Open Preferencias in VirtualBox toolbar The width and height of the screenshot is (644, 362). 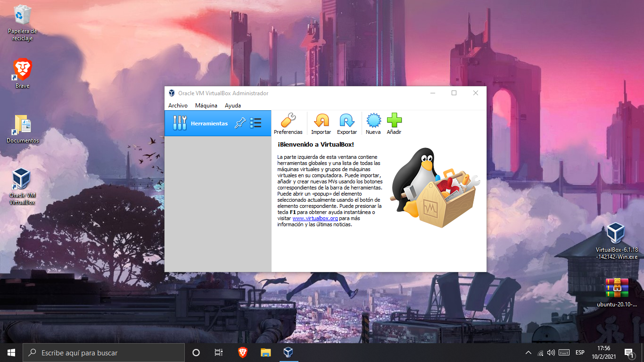click(x=288, y=124)
